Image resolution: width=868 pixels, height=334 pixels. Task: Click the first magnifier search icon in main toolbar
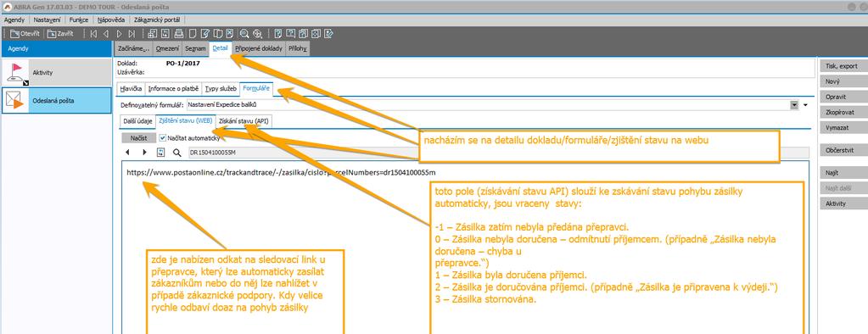pyautogui.click(x=244, y=34)
